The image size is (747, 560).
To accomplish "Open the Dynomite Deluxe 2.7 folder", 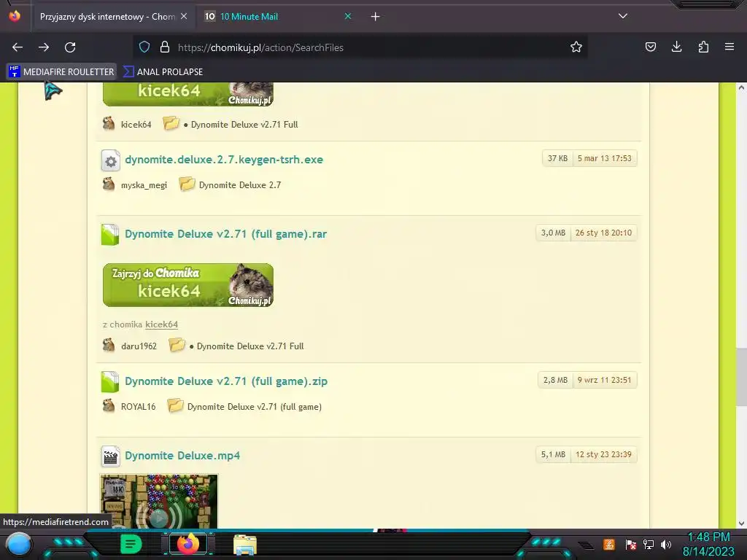I will [x=240, y=185].
